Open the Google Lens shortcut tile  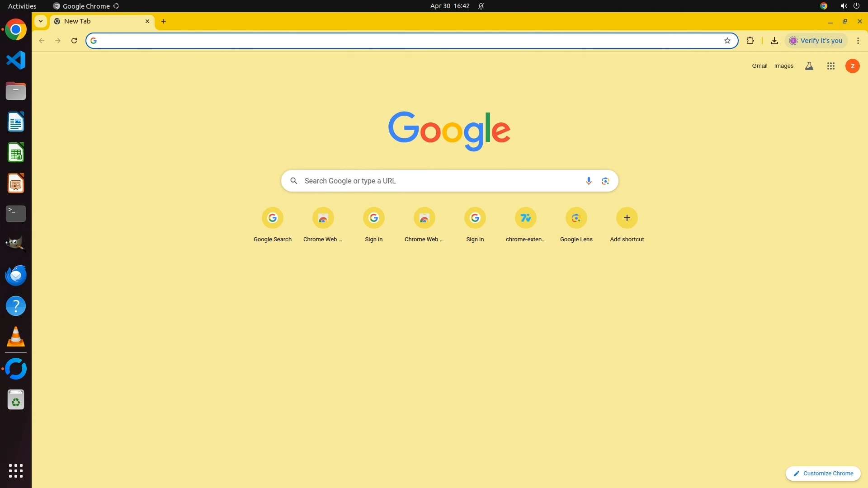coord(576,218)
